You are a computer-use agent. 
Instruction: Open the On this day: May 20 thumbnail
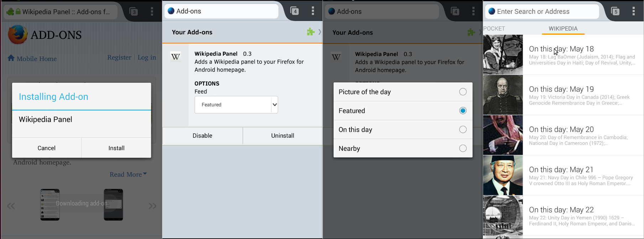pyautogui.click(x=503, y=135)
